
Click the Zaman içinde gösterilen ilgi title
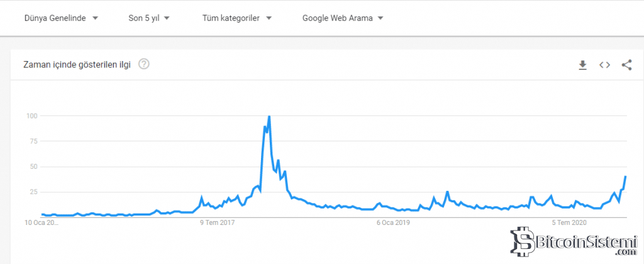pos(77,65)
